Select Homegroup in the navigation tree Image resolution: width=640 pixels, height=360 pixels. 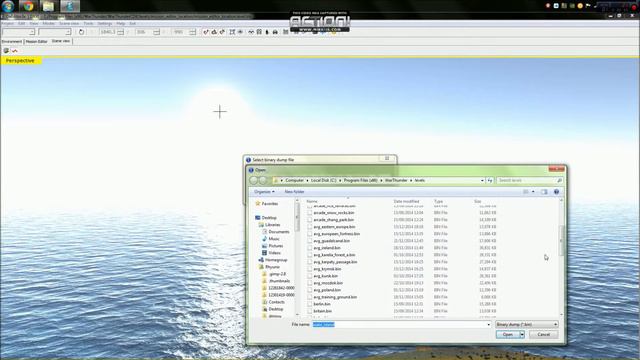coord(273,260)
